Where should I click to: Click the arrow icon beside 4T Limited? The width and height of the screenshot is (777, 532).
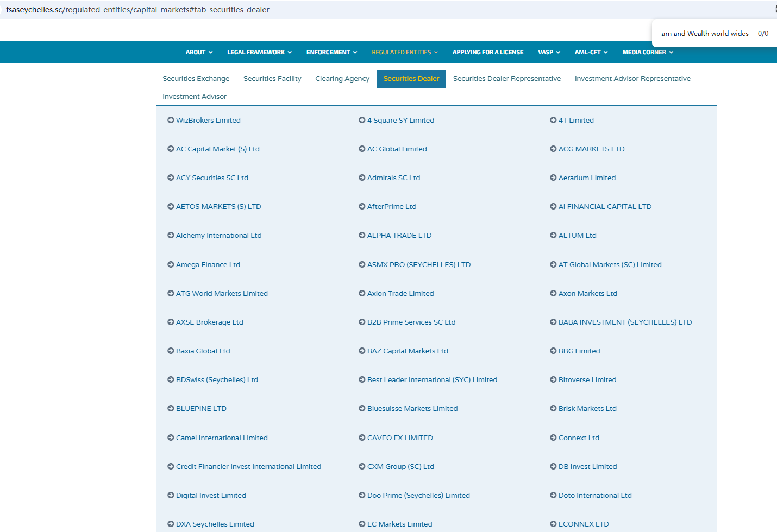[553, 120]
